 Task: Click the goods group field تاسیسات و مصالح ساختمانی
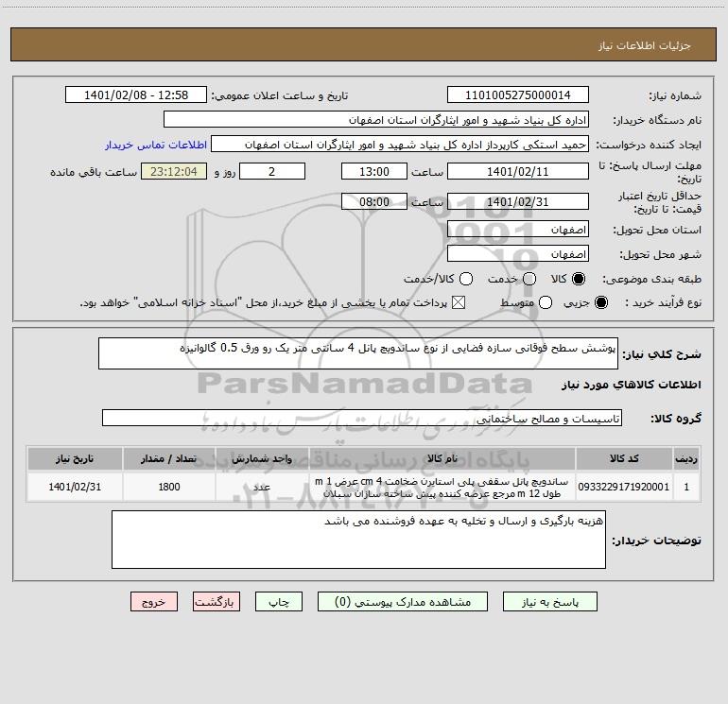pyautogui.click(x=362, y=418)
